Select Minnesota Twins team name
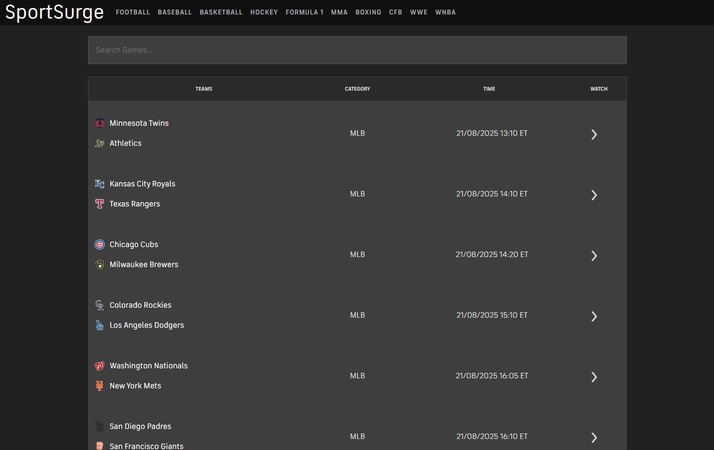Viewport: 714px width, 450px height. (x=139, y=123)
